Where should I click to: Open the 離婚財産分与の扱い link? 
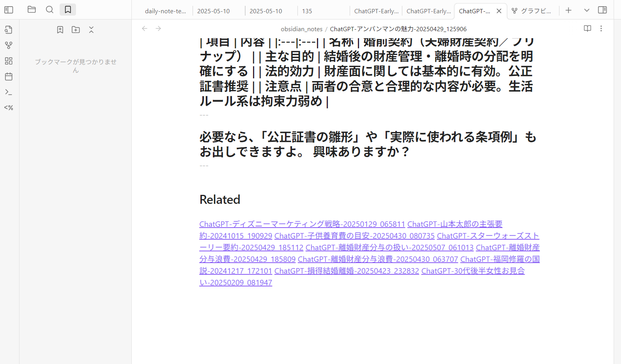click(389, 247)
